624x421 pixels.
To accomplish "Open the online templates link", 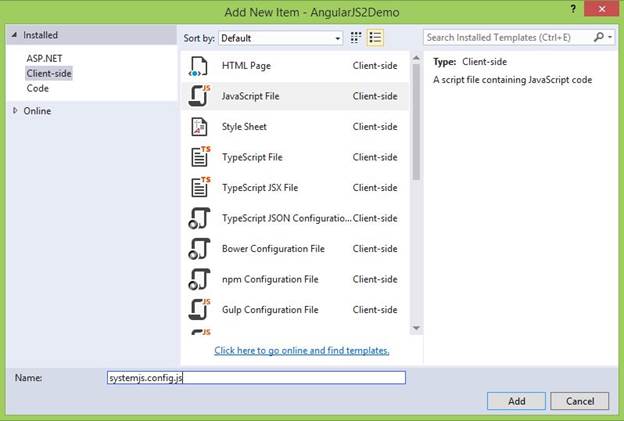I will pyautogui.click(x=301, y=350).
